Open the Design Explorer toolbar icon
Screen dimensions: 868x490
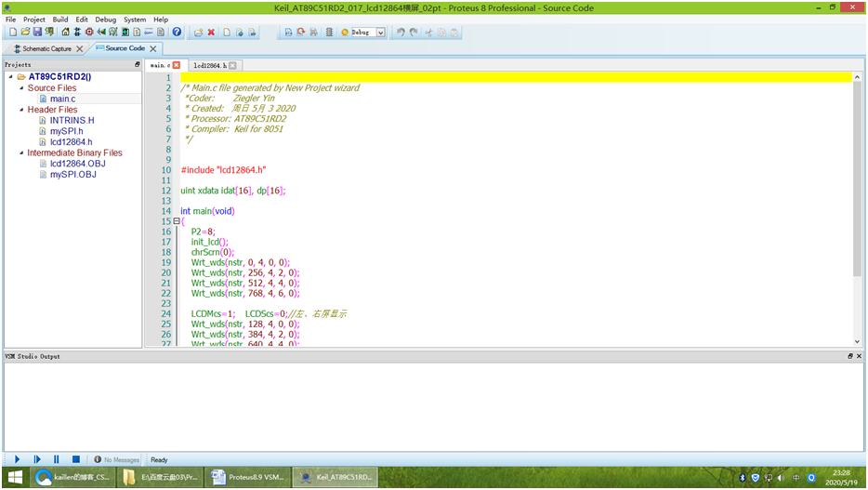125,33
